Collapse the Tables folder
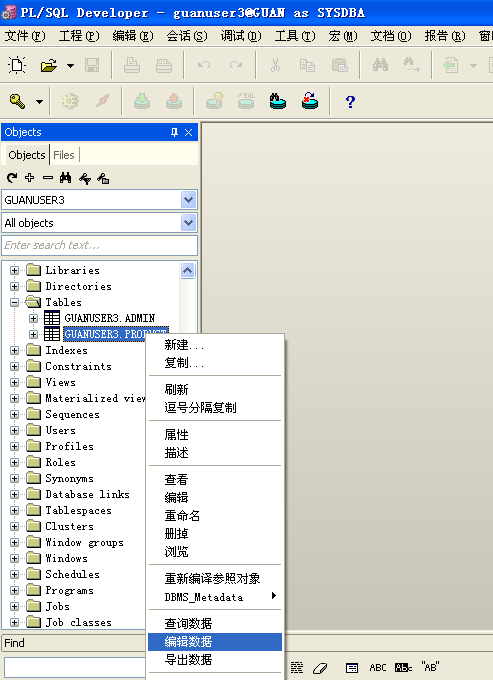 pos(14,302)
